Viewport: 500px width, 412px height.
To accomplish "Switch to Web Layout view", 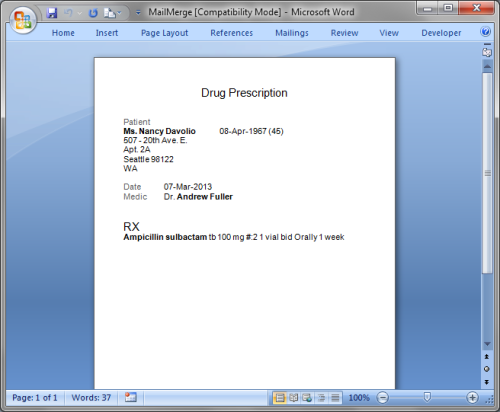I will (307, 397).
